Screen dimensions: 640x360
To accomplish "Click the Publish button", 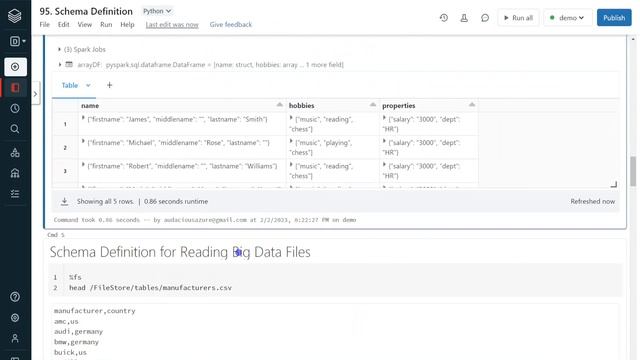I will 614,18.
